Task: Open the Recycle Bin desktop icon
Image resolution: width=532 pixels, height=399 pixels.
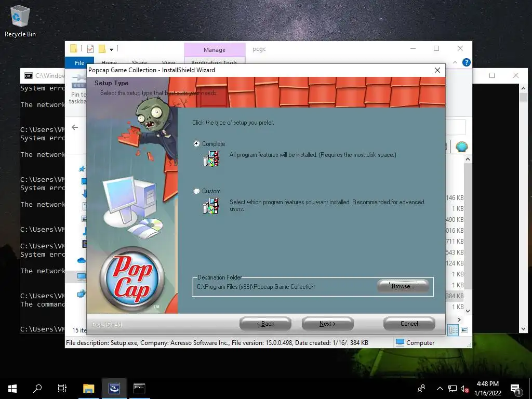Action: click(x=20, y=21)
